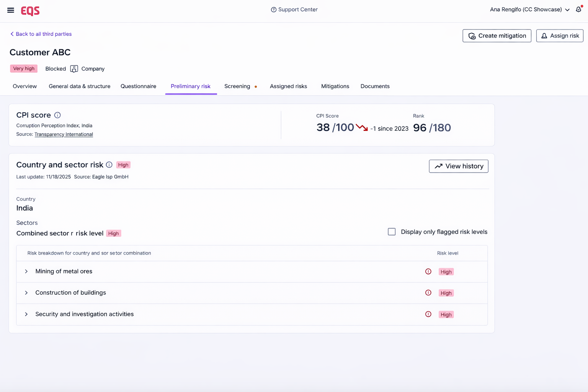Expand Security and investigation activities row

tap(26, 314)
